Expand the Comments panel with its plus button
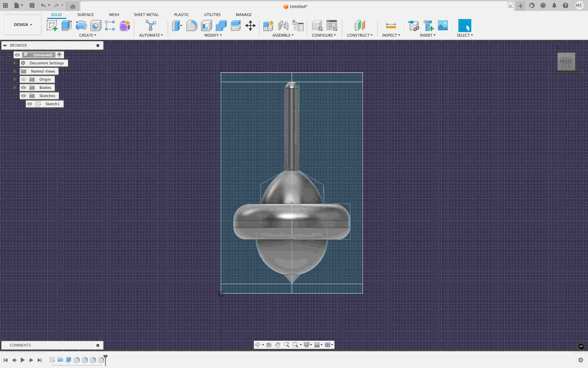This screenshot has height=368, width=588. 98,345
